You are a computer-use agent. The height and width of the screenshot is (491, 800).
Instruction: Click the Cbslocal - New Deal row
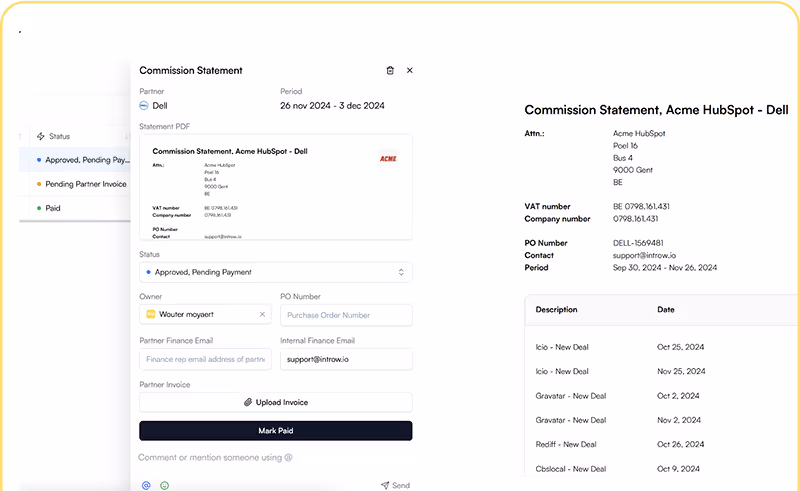click(x=661, y=469)
